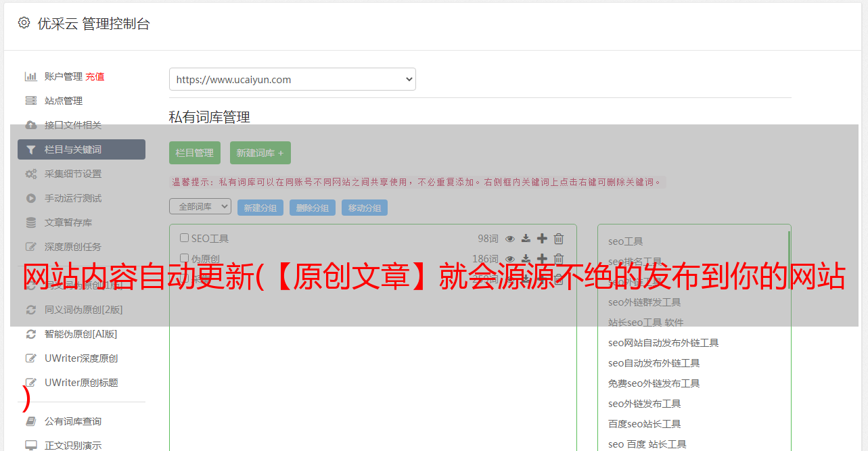Delete the 伪原创 library with trash icon
The height and width of the screenshot is (451, 868).
559,259
